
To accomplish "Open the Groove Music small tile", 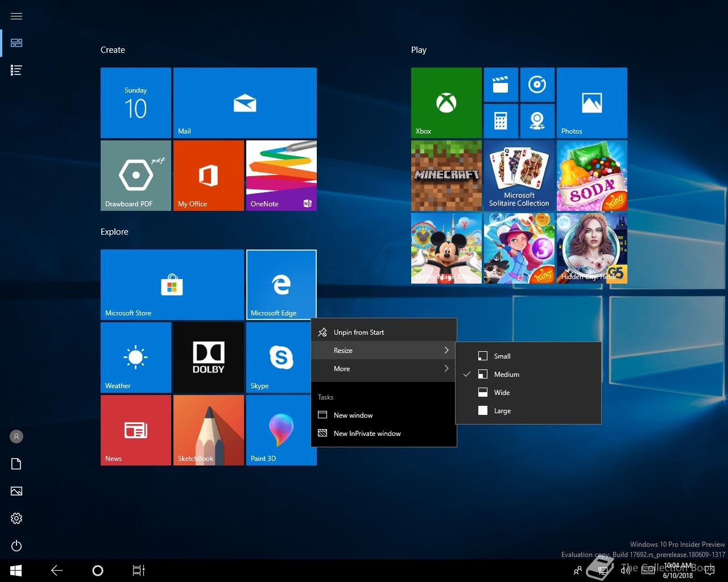I will click(x=537, y=85).
